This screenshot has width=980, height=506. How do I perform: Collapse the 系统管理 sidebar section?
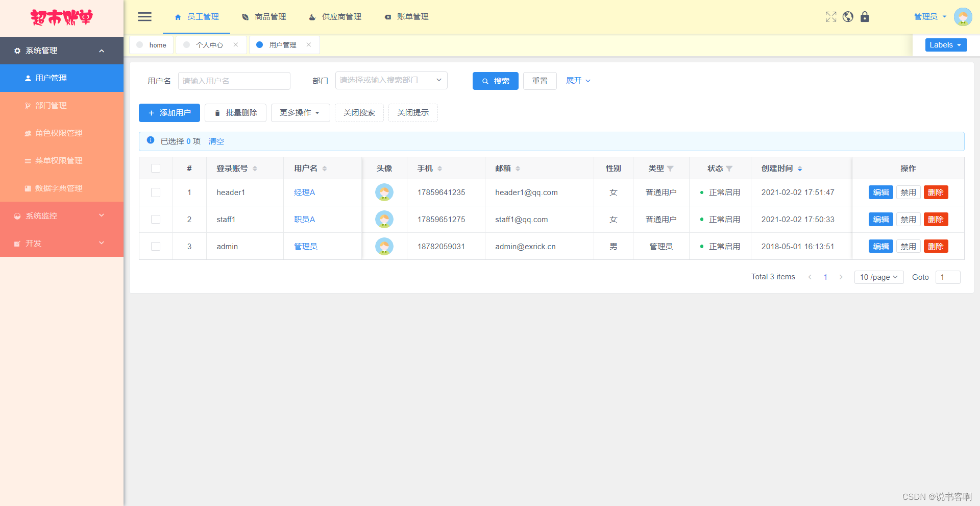[x=62, y=51]
